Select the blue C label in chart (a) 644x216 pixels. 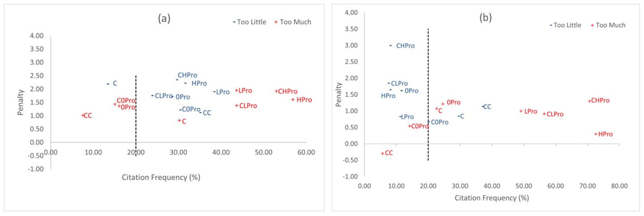click(115, 83)
